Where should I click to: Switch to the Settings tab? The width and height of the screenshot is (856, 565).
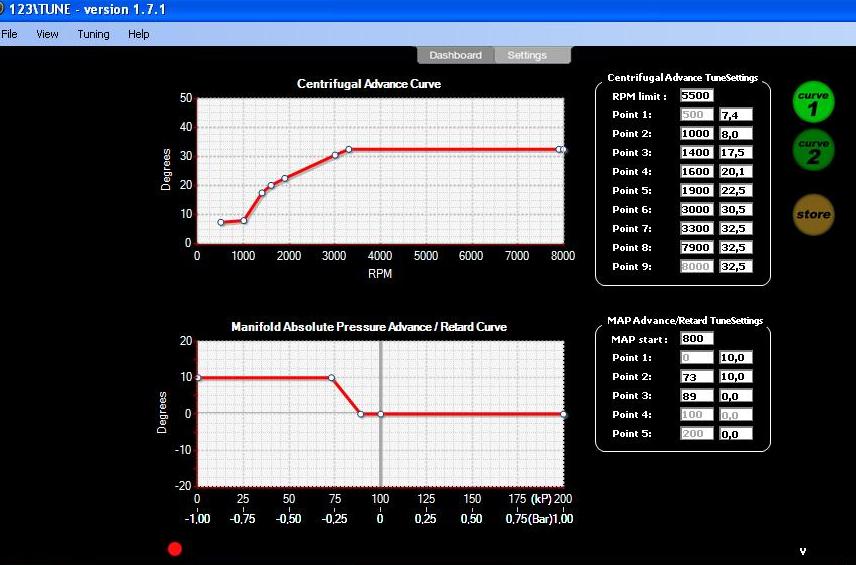(x=527, y=56)
